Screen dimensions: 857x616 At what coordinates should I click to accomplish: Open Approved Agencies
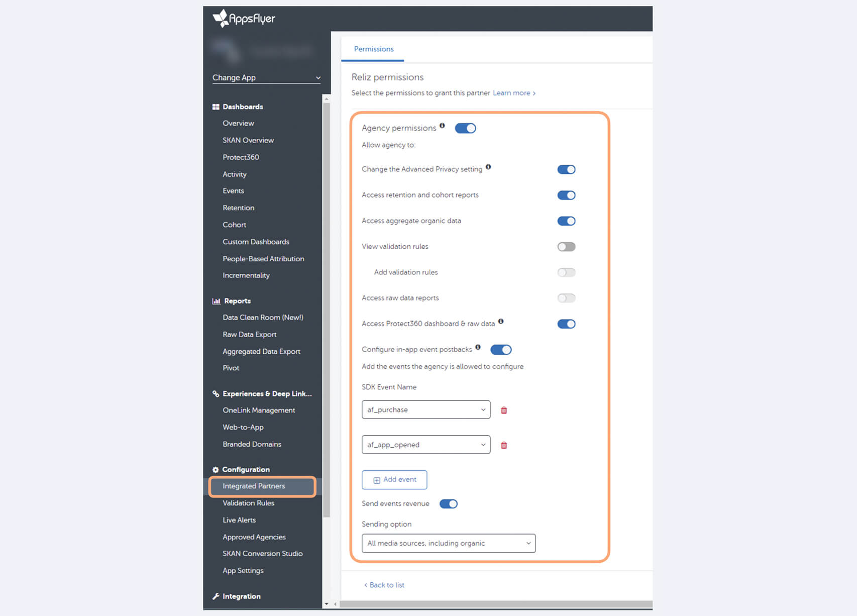pos(254,538)
